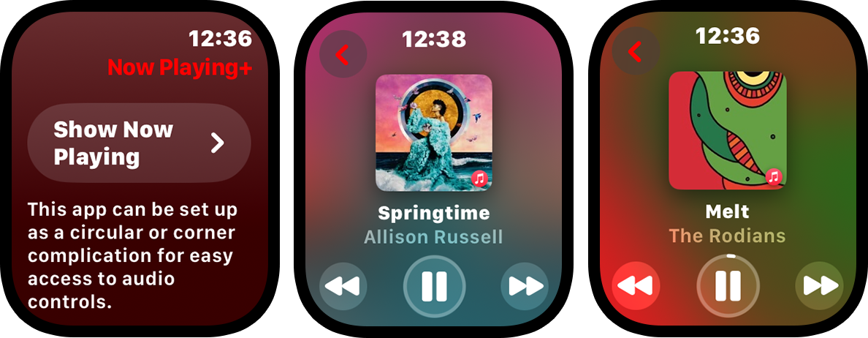Image resolution: width=868 pixels, height=338 pixels.
Task: Tap the Apple Music badge on Melt artwork
Action: (x=774, y=177)
